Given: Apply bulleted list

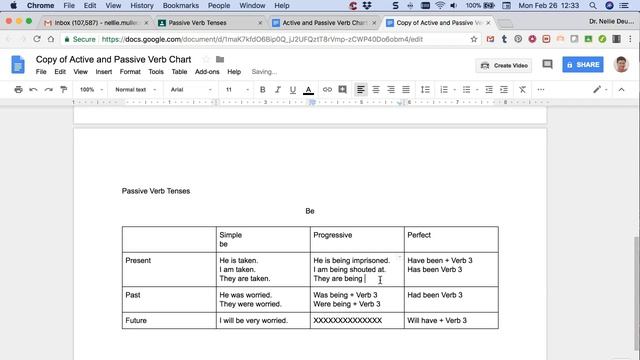Looking at the screenshot, I should coord(467,89).
